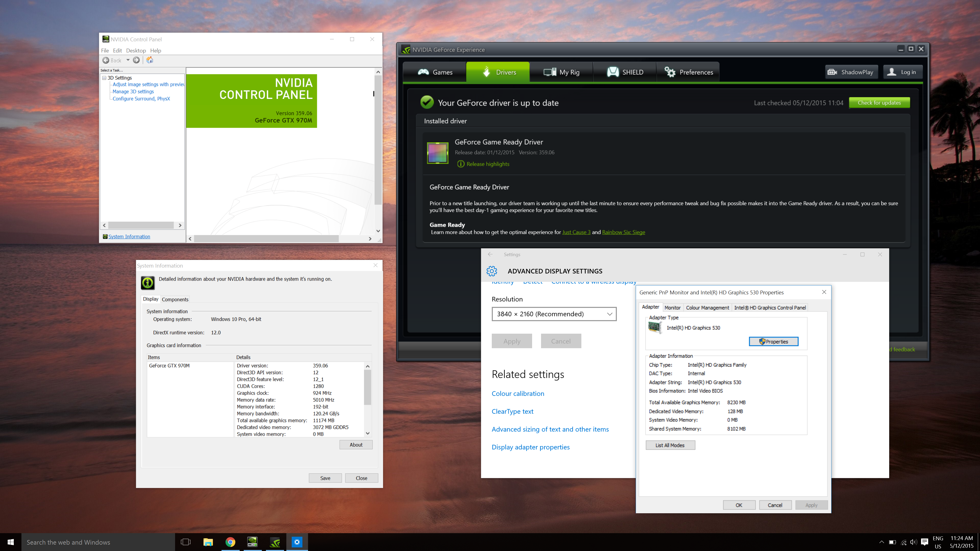Open Preferences tab with gear icon
The height and width of the screenshot is (551, 980).
click(x=688, y=72)
